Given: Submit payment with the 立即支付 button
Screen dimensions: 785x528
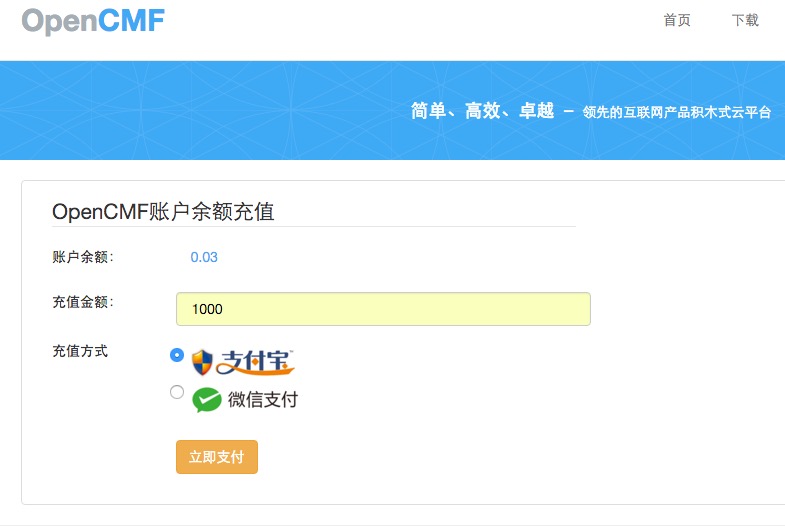Looking at the screenshot, I should point(217,456).
